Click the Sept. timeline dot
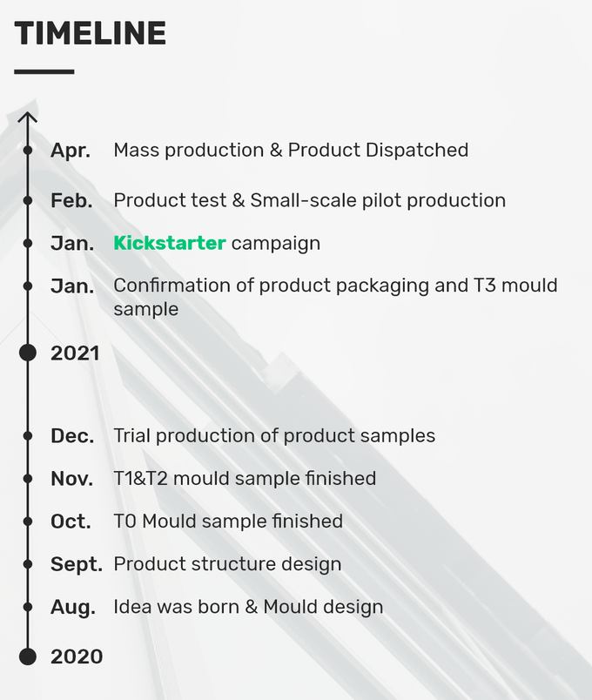This screenshot has height=700, width=592. pyautogui.click(x=28, y=564)
